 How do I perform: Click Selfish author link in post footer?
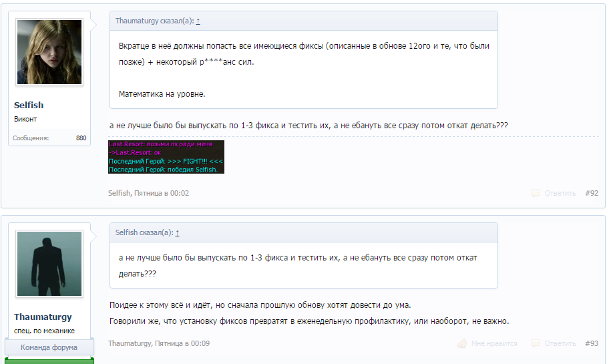[x=119, y=193]
